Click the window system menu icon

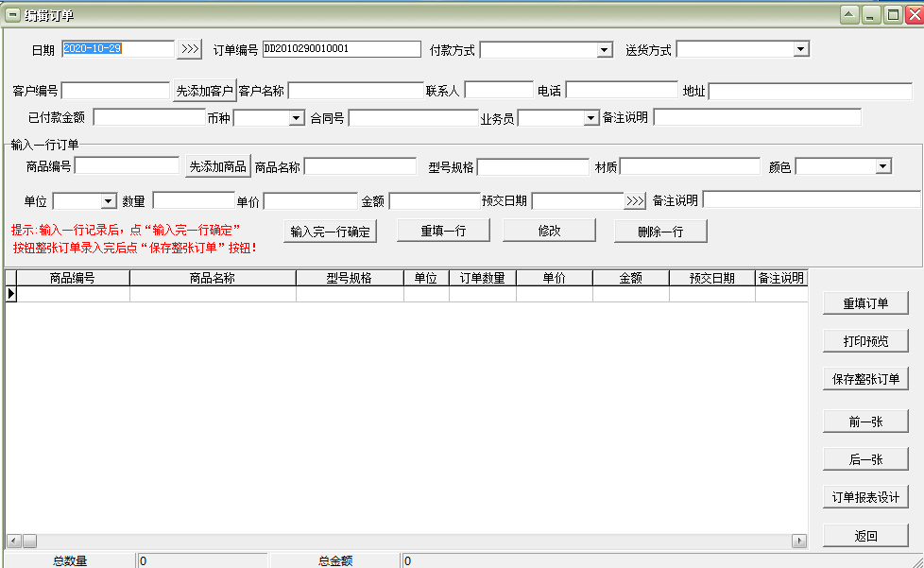tap(12, 14)
